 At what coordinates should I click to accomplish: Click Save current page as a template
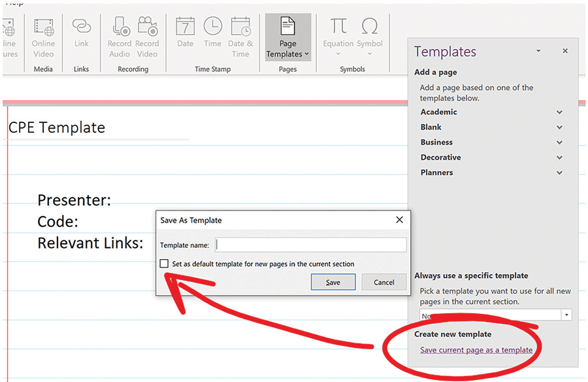pyautogui.click(x=476, y=350)
